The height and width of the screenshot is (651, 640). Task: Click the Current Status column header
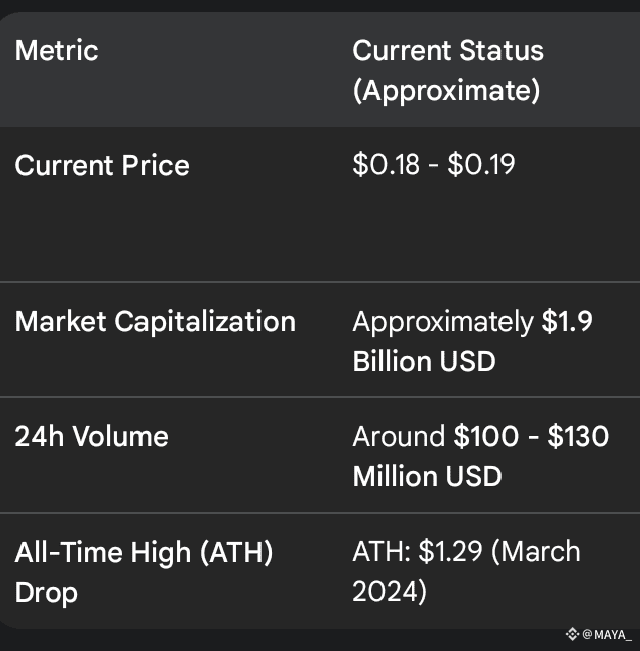(x=448, y=50)
